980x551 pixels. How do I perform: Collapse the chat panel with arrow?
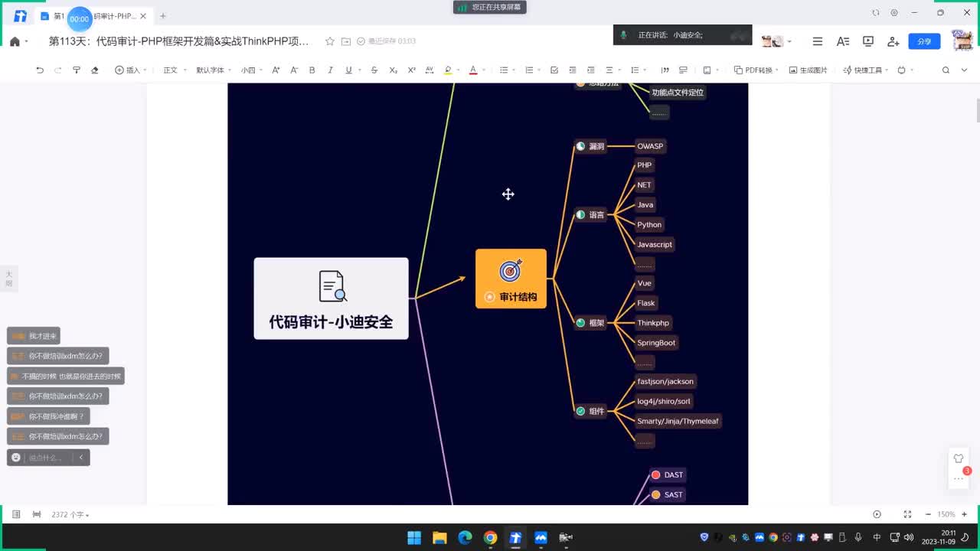click(81, 458)
